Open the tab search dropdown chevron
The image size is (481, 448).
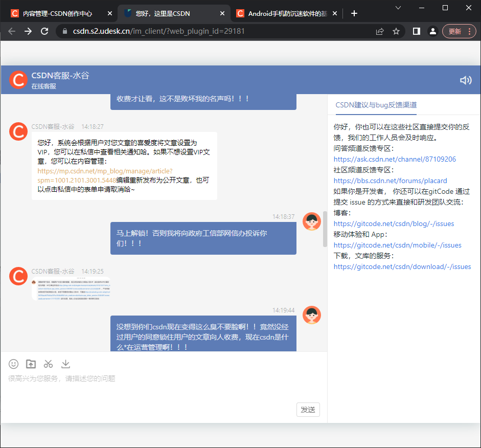pos(398,8)
